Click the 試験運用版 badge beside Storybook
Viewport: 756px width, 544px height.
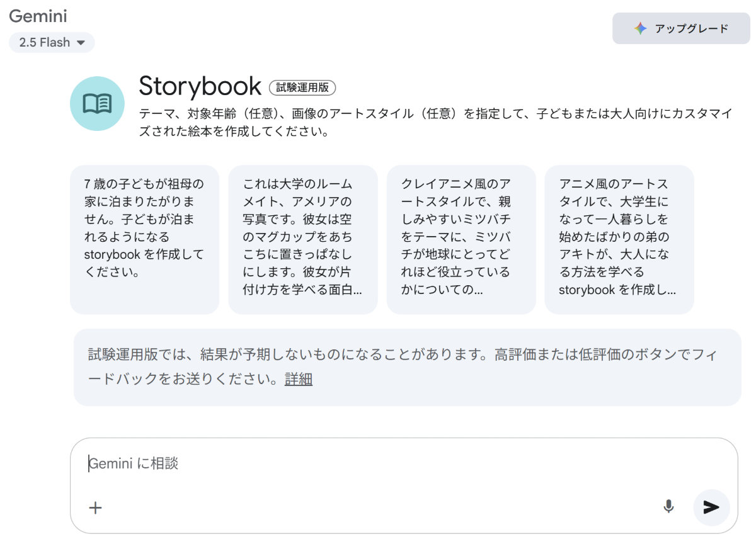coord(302,88)
